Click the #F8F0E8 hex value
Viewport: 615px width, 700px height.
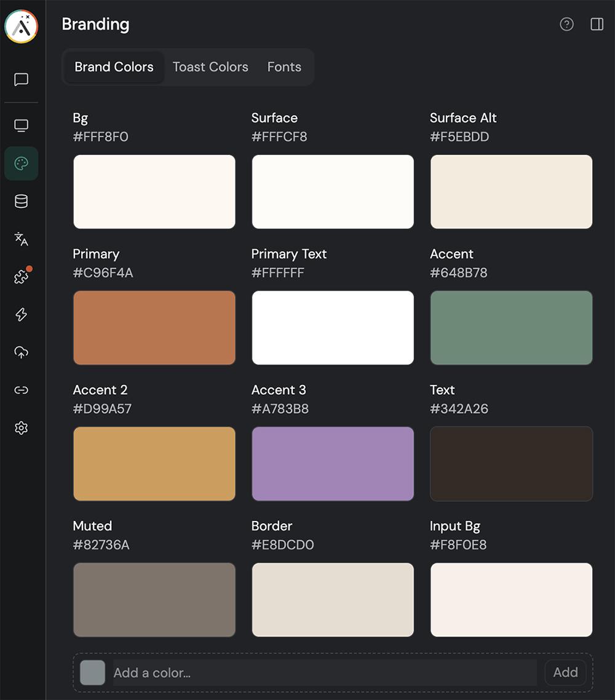458,544
